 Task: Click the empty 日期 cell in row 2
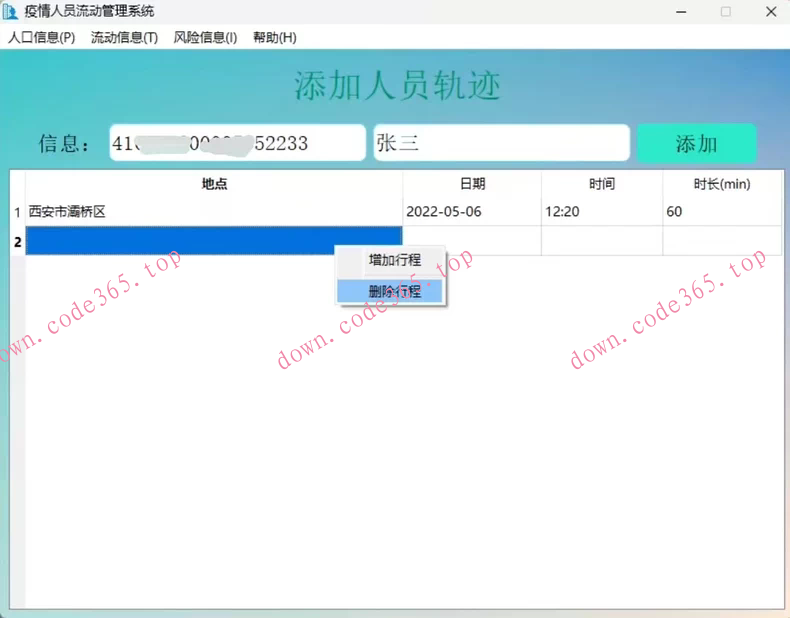point(472,241)
